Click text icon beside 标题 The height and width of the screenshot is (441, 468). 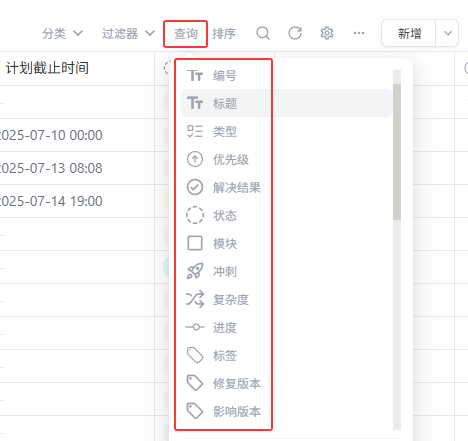tap(195, 103)
